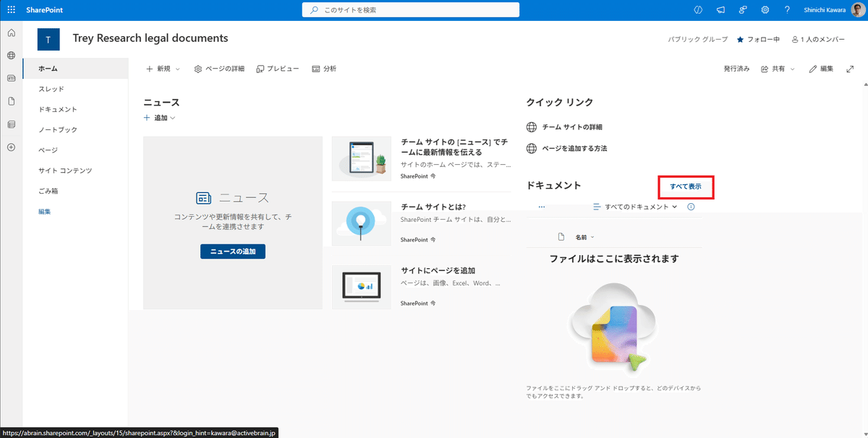The height and width of the screenshot is (438, 868).
Task: Open the チーム サイトとは? news thumbnail
Action: pos(362,223)
